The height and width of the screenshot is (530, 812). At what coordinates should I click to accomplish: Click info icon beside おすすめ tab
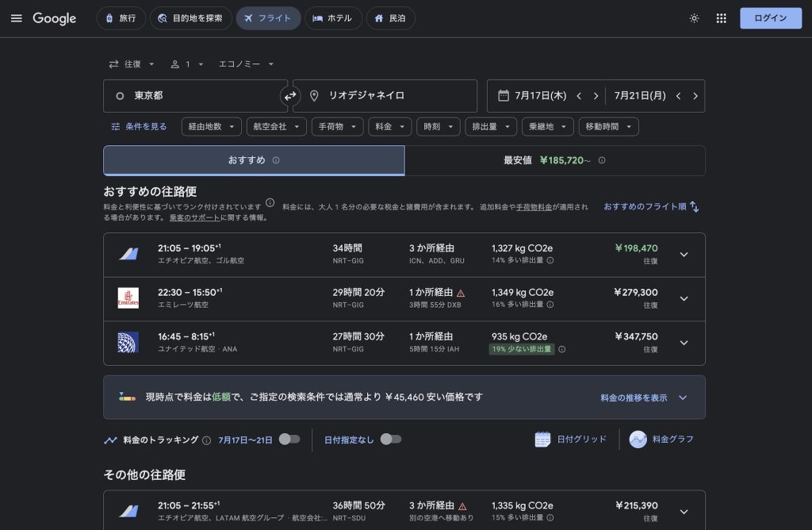tap(276, 160)
